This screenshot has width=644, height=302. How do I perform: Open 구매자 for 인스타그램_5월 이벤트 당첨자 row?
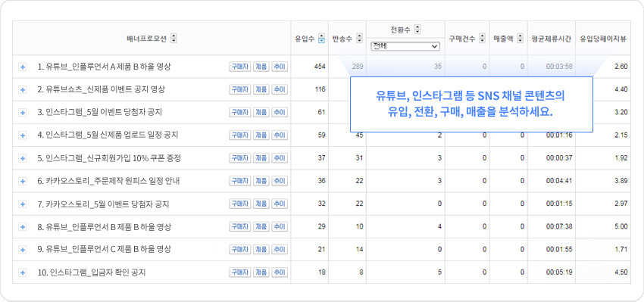pos(239,113)
